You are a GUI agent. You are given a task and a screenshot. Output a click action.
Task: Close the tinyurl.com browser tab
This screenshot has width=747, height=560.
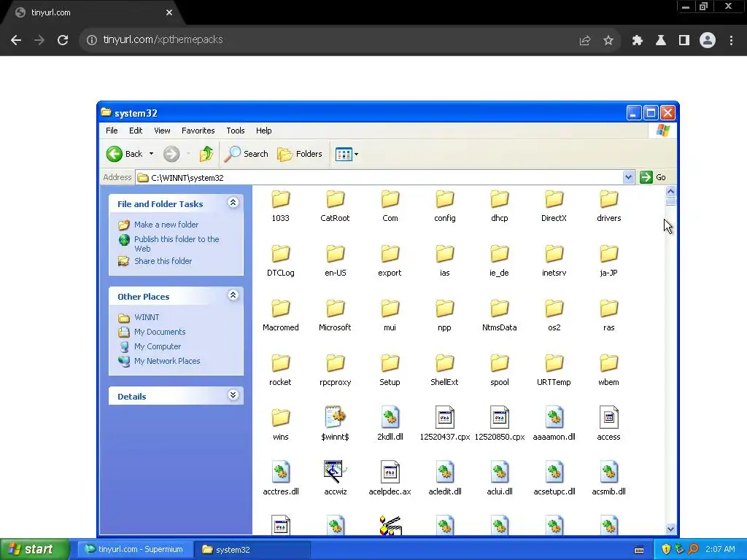169,12
